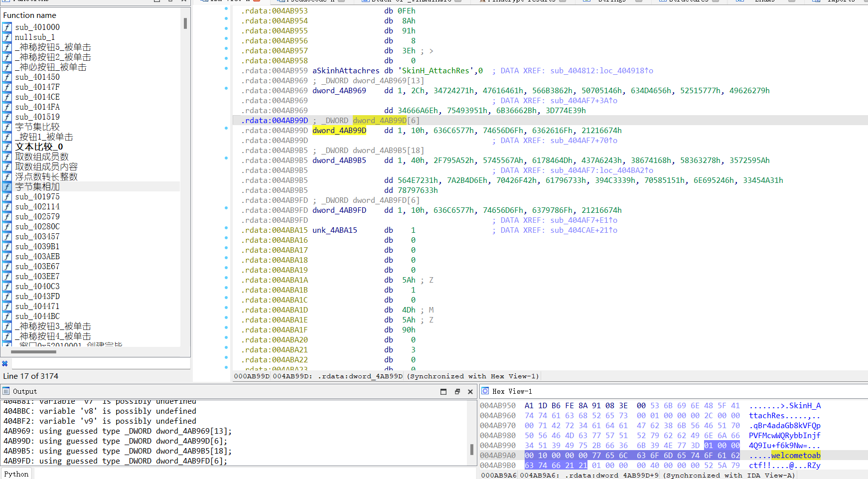This screenshot has height=479, width=868.
Task: Clear the function list filter with the X
Action: (5, 364)
